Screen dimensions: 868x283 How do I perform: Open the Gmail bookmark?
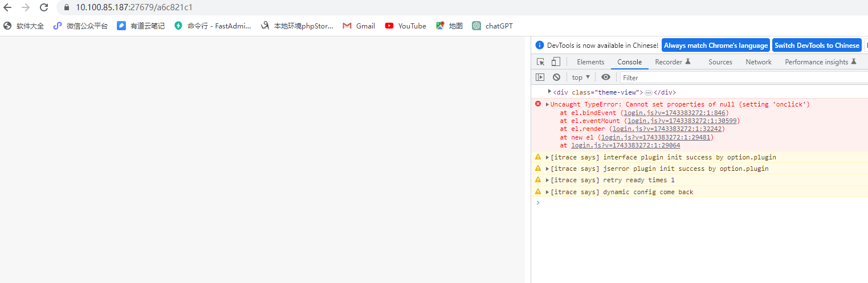pyautogui.click(x=358, y=26)
